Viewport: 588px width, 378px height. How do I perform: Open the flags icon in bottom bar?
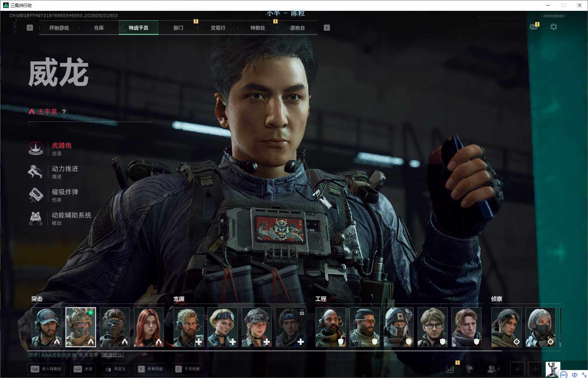pos(469,369)
